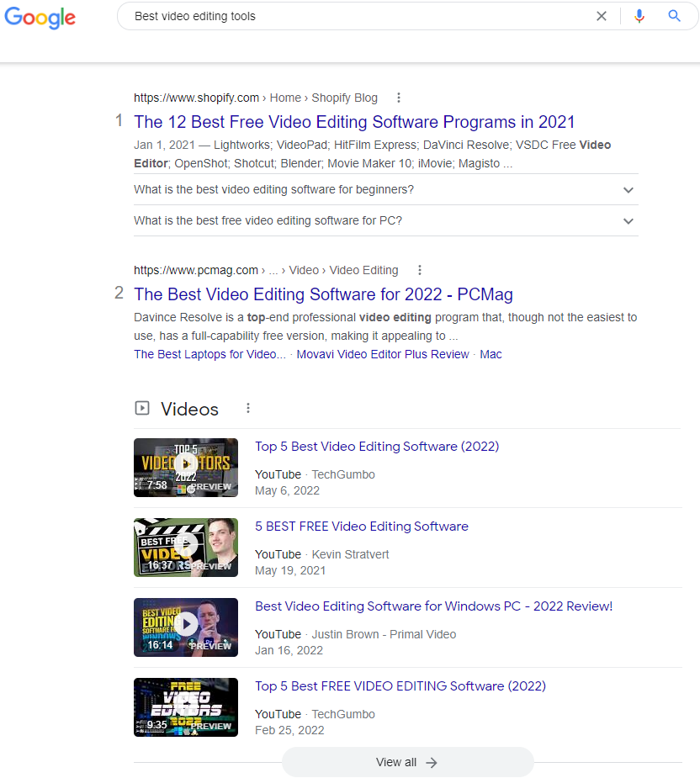700x778 pixels.
Task: Click the Videos section heading
Action: click(189, 409)
